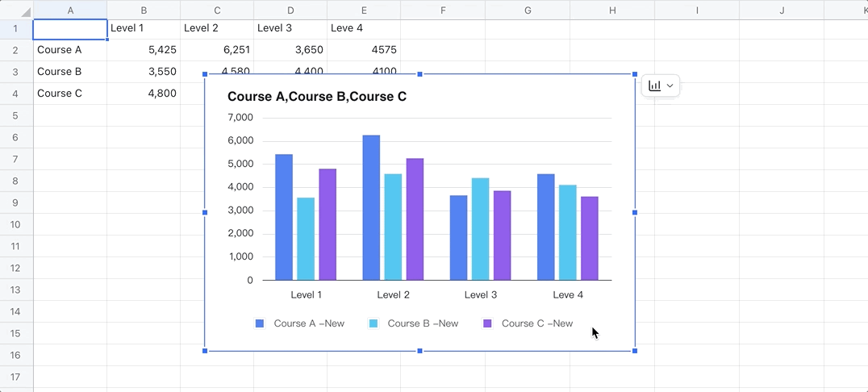This screenshot has height=392, width=868.
Task: Click the chart's right-middle resize handle
Action: (635, 212)
